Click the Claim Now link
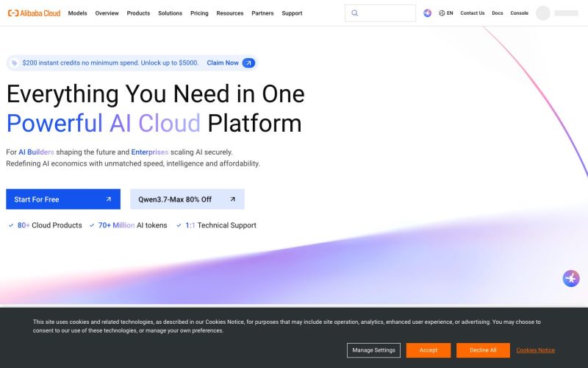Viewport: 588px width, 368px height. click(x=223, y=63)
